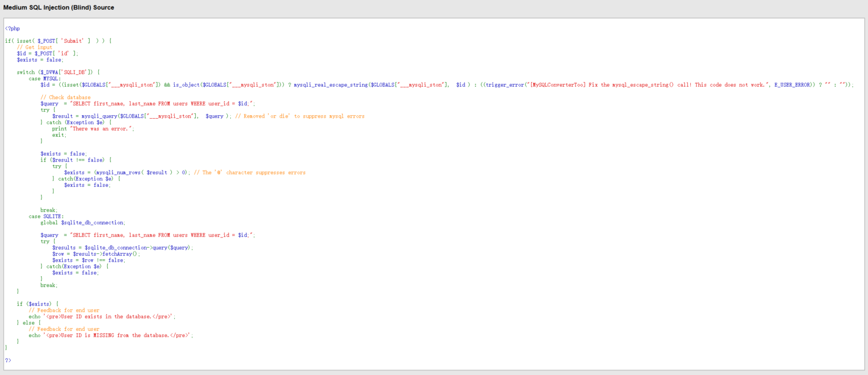Click the switch ($_DVWA['SQLI_DB']) statement
Viewport: 868px width, 375px height.
point(58,72)
